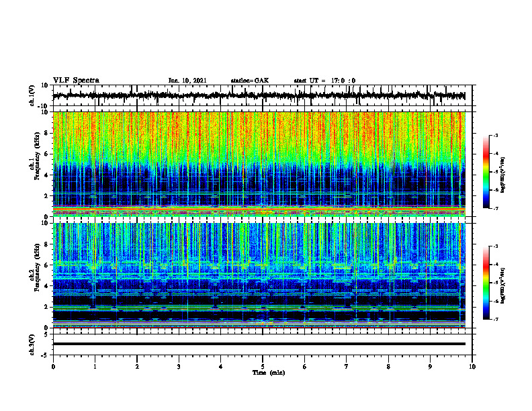Click the "ch.3(V)" axis label
The height and width of the screenshot is (411, 532).
point(32,345)
